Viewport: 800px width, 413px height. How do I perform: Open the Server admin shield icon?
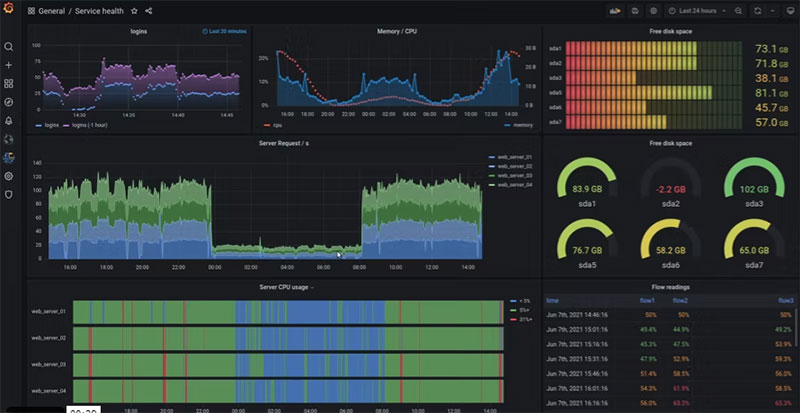coord(9,194)
